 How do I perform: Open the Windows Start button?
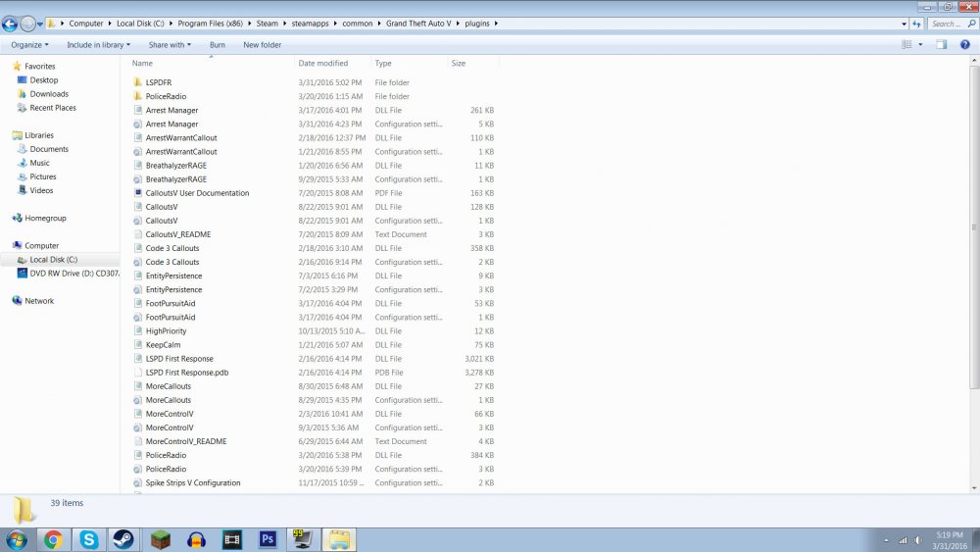point(16,539)
